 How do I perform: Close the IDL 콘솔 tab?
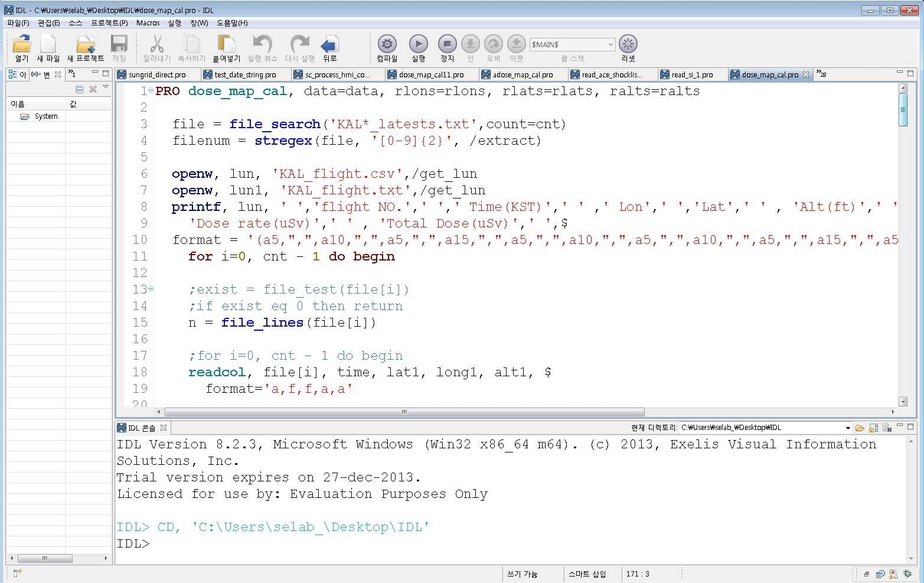[x=164, y=428]
